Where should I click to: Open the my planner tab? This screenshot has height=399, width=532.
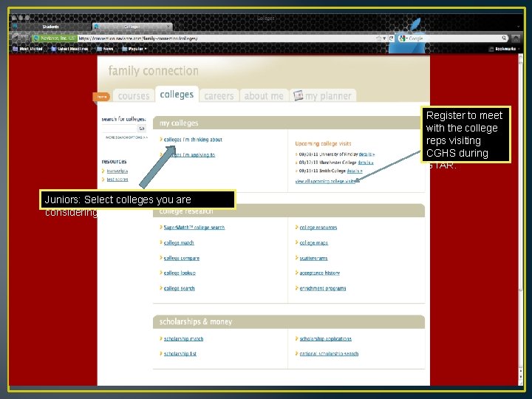[x=323, y=95]
